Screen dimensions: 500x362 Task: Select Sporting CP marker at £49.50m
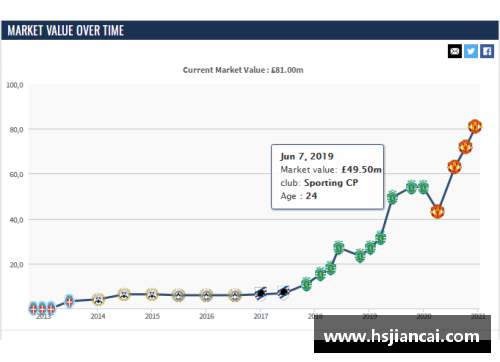point(392,198)
